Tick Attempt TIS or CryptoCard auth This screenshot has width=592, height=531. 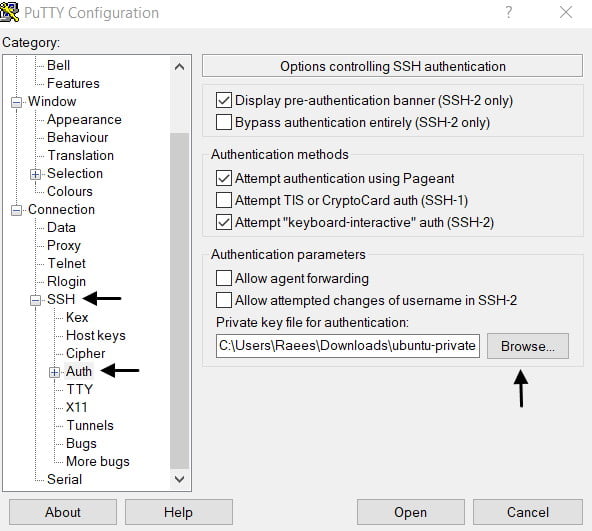point(224,200)
